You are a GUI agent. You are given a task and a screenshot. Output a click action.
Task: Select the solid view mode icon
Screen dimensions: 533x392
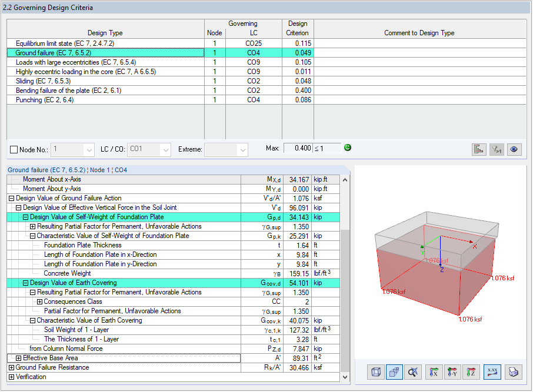pyautogui.click(x=394, y=372)
